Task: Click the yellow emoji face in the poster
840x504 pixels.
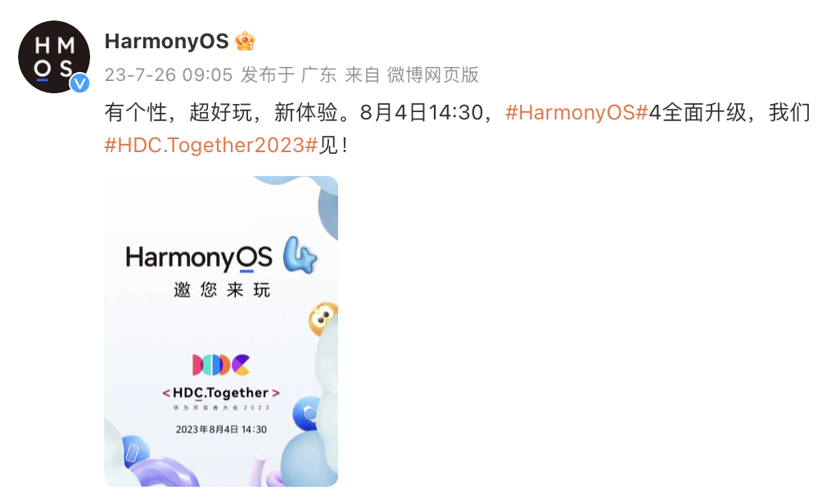Action: pyautogui.click(x=323, y=319)
